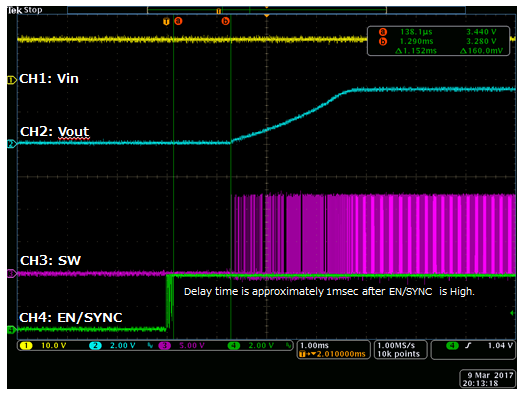Viewport: 523px width, 394px height.
Task: Click channel 4 badge showing 2.00 V
Action: (x=251, y=346)
